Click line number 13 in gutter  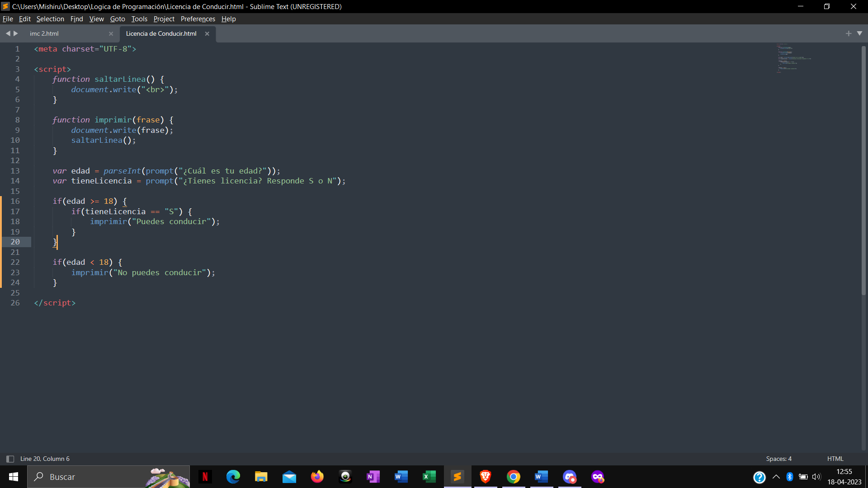pyautogui.click(x=15, y=171)
